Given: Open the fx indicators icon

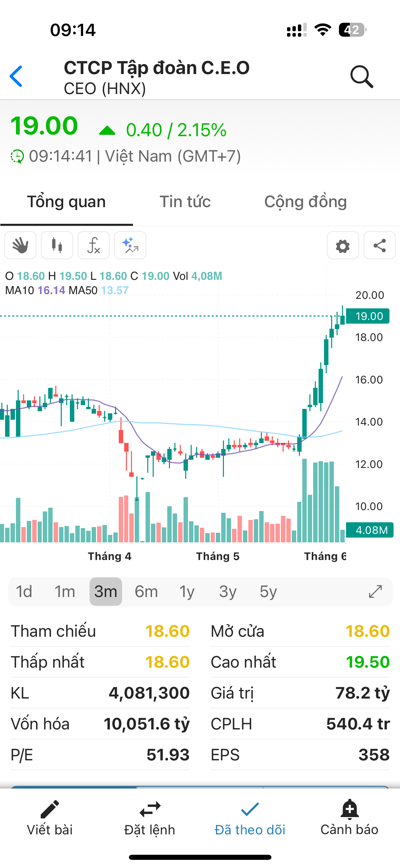Looking at the screenshot, I should tap(94, 245).
